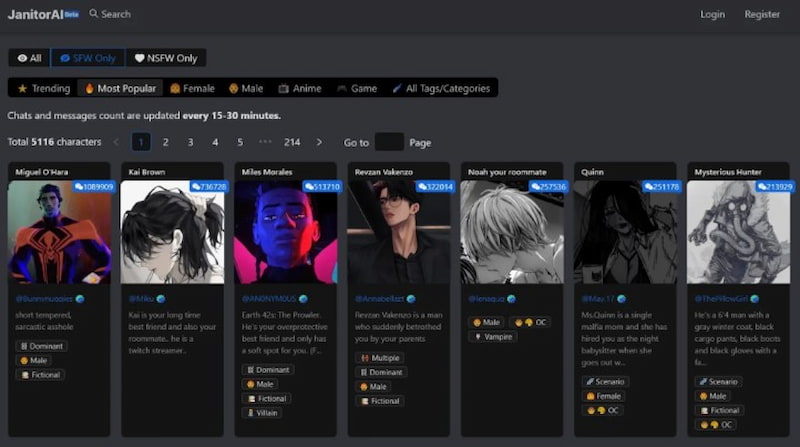The width and height of the screenshot is (800, 447).
Task: Click the pagination ellipsis to skip pages
Action: tap(265, 141)
